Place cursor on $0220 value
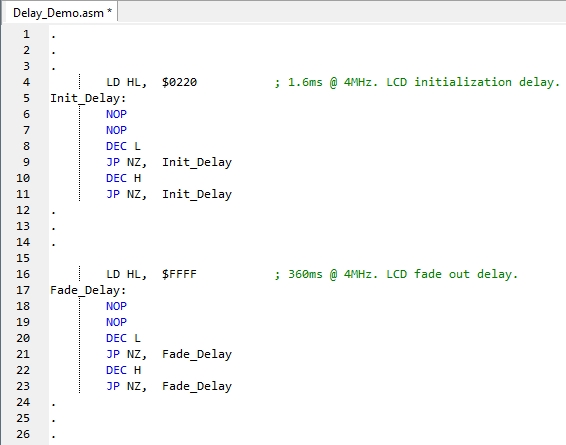The image size is (566, 445). (x=179, y=82)
